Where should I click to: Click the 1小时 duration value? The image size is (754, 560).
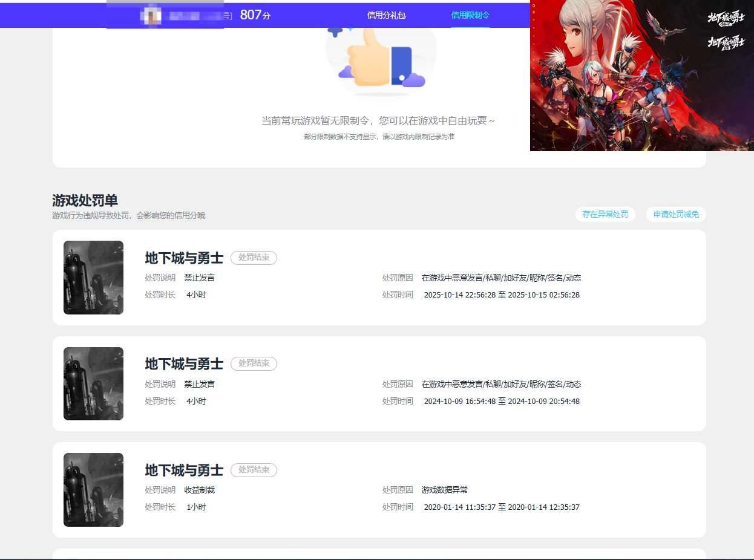coord(196,507)
